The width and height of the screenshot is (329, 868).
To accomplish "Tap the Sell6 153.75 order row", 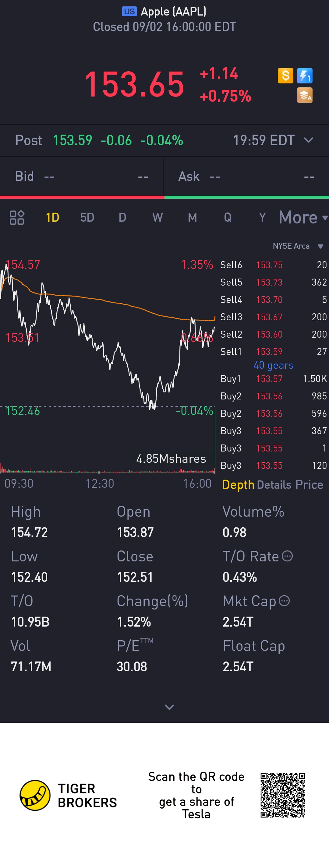I will (x=273, y=265).
